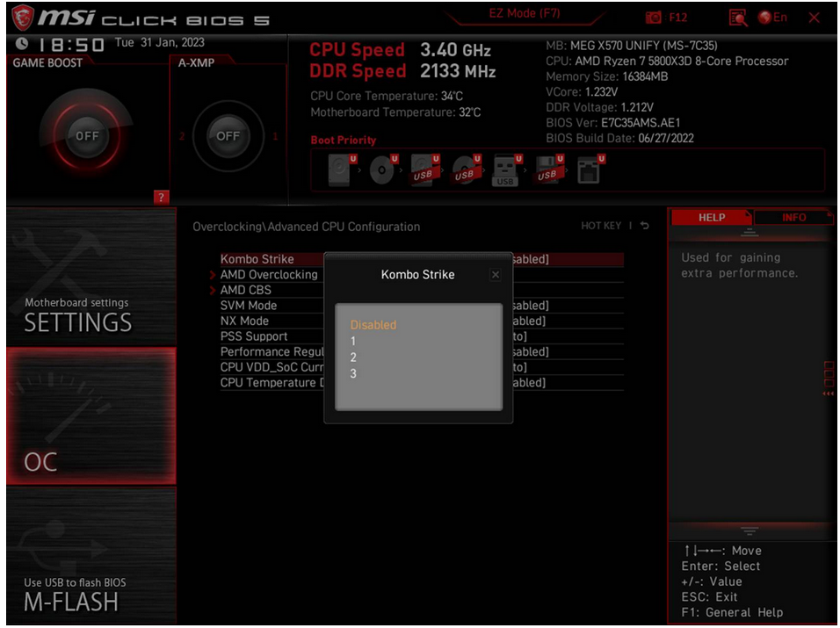The image size is (840, 628).
Task: Select optical disc boot priority icon
Action: click(x=384, y=170)
